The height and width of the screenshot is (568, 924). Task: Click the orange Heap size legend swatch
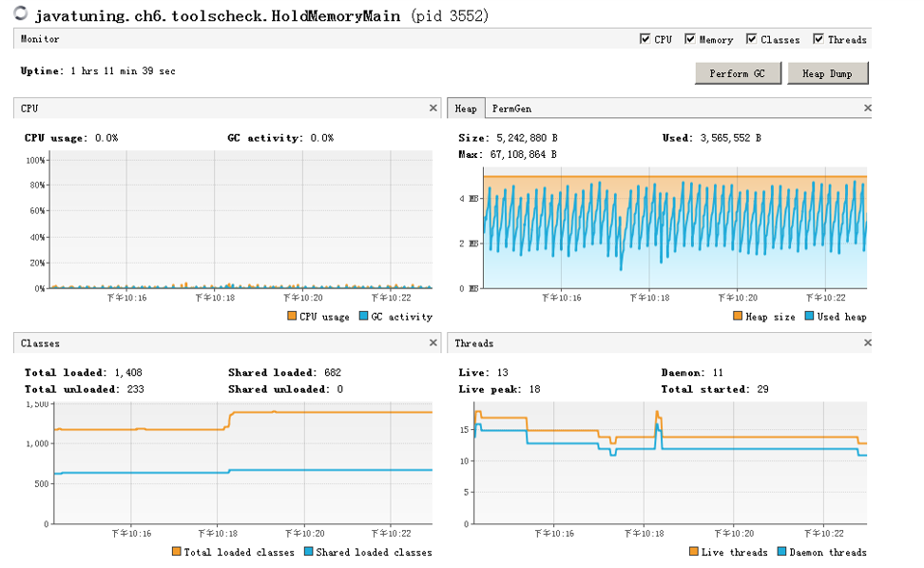click(x=738, y=317)
